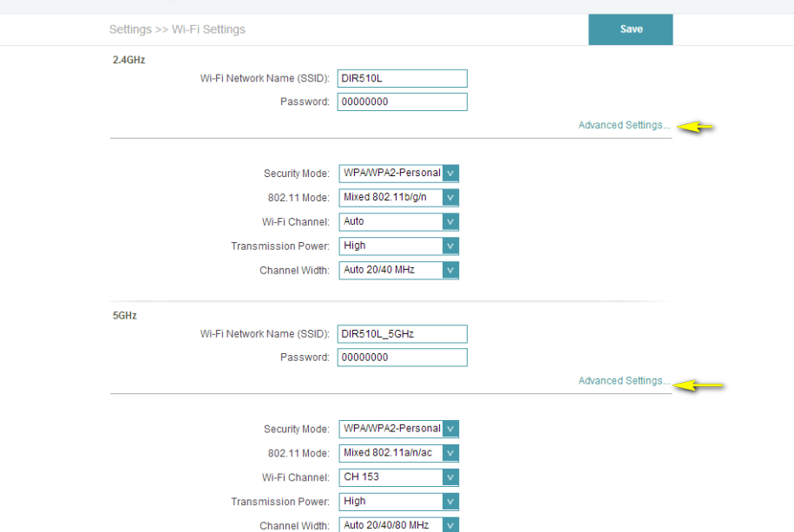Click the Save button

(631, 30)
